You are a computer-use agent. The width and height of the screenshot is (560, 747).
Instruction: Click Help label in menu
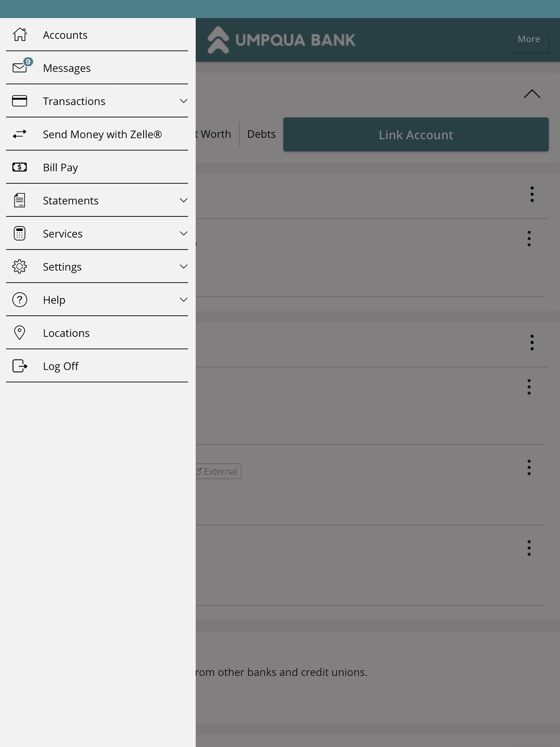[54, 300]
